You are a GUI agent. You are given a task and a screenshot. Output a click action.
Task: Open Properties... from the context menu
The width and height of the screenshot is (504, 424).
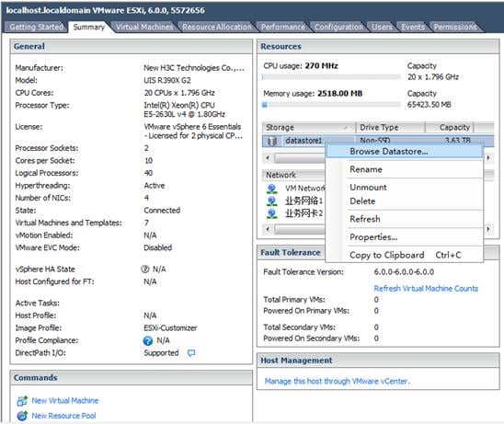tap(405, 237)
